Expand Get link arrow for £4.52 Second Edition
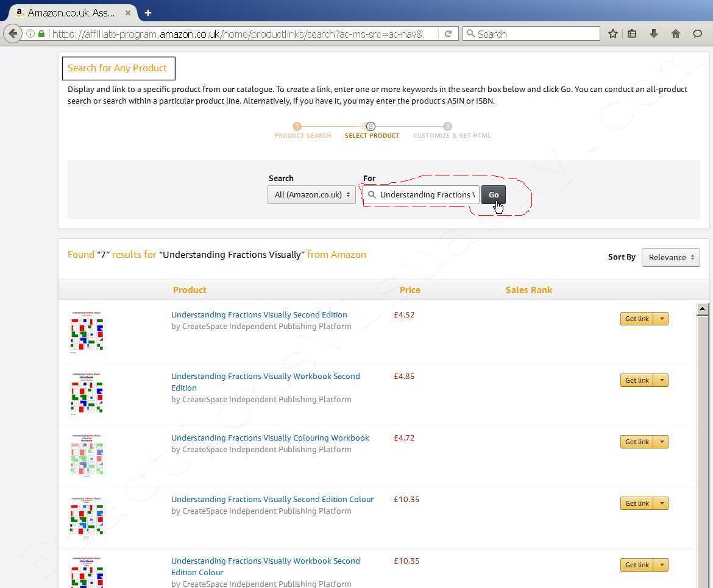The width and height of the screenshot is (713, 588). tap(661, 319)
